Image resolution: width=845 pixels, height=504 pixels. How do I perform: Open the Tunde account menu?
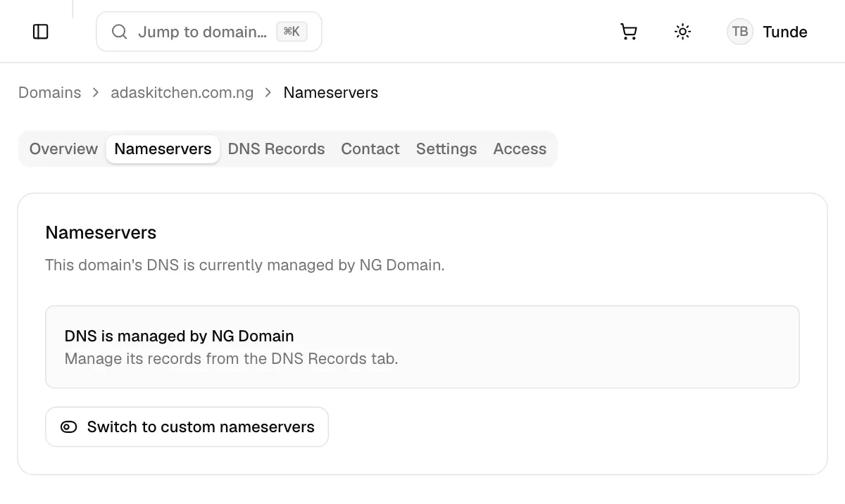768,32
